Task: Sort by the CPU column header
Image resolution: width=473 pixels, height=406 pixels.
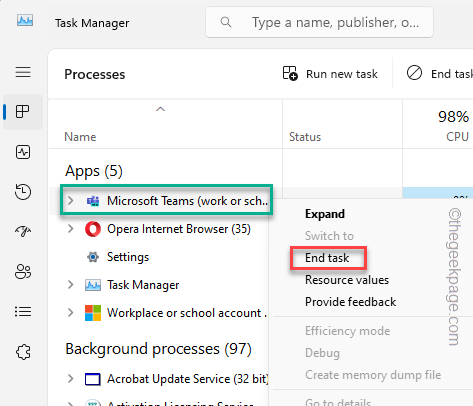Action: pyautogui.click(x=457, y=137)
